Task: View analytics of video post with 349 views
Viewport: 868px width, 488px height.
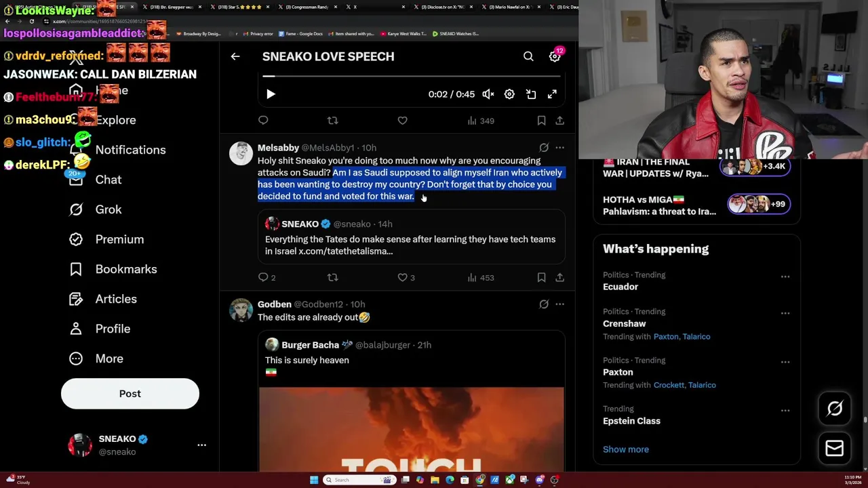Action: click(481, 121)
